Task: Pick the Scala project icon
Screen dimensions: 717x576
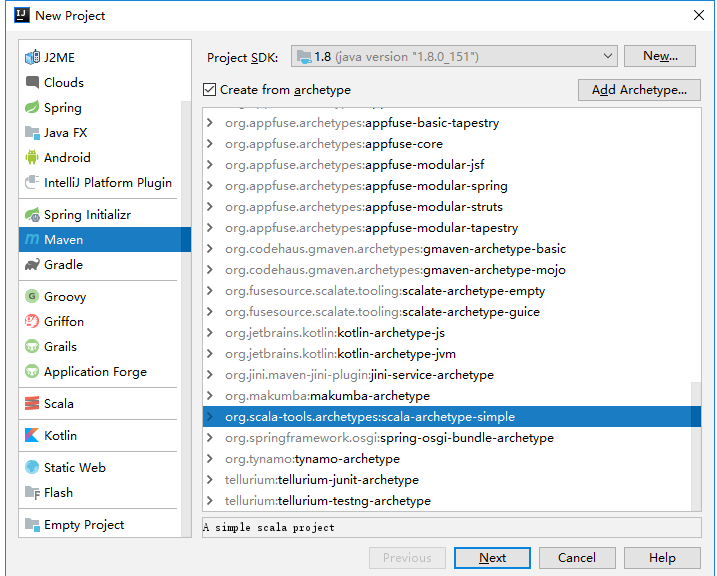Action: point(32,404)
